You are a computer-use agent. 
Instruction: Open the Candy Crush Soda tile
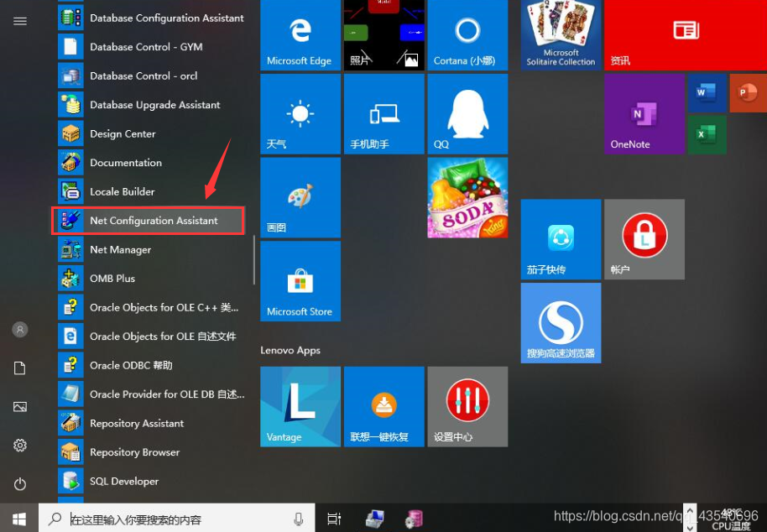click(x=467, y=197)
